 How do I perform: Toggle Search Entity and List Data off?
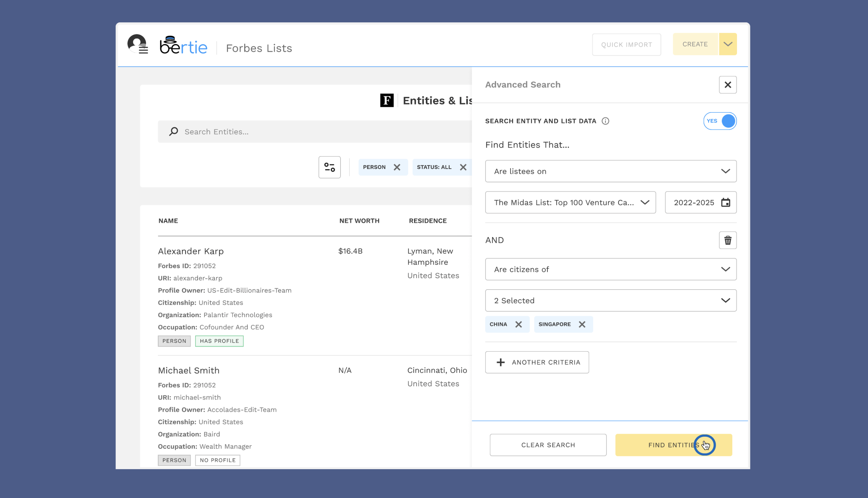(720, 121)
